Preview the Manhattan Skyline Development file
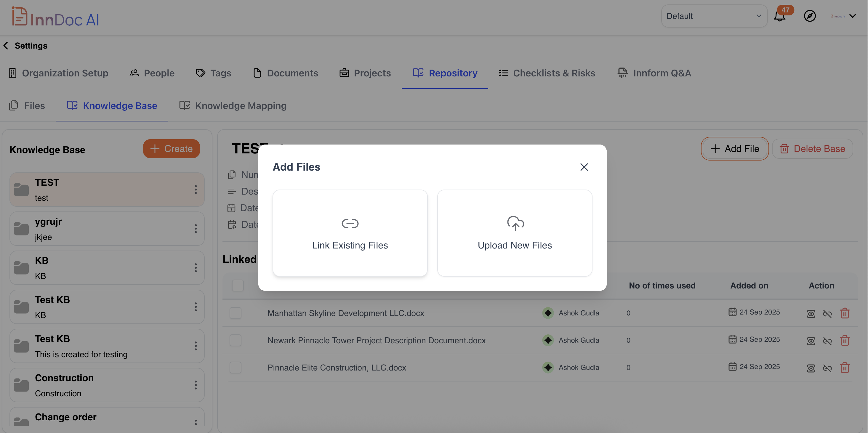 click(x=811, y=314)
